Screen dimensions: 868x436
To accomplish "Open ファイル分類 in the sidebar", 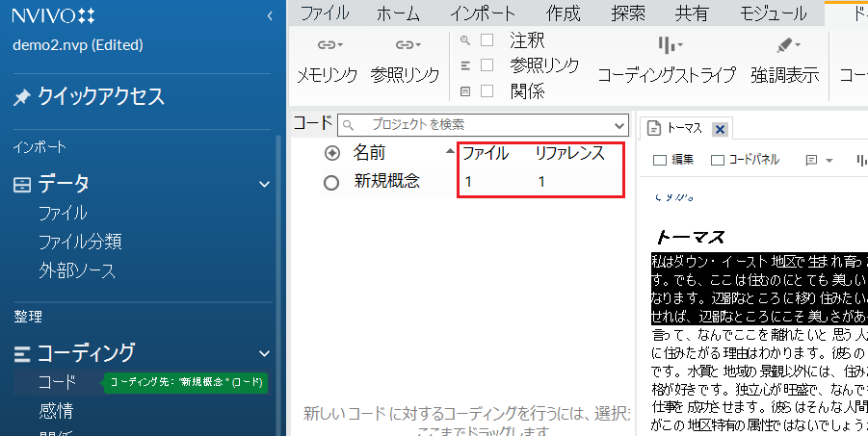I will [x=80, y=242].
